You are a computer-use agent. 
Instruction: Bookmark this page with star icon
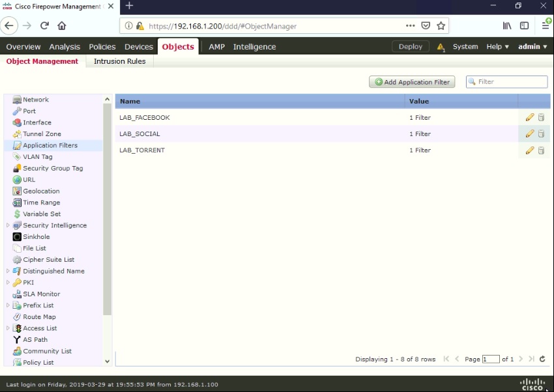[441, 26]
